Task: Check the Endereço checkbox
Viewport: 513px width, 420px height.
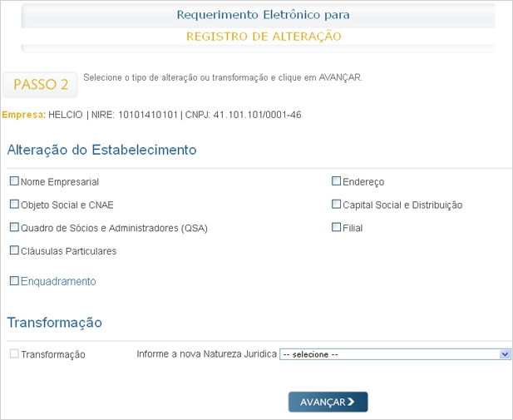Action: coord(337,181)
